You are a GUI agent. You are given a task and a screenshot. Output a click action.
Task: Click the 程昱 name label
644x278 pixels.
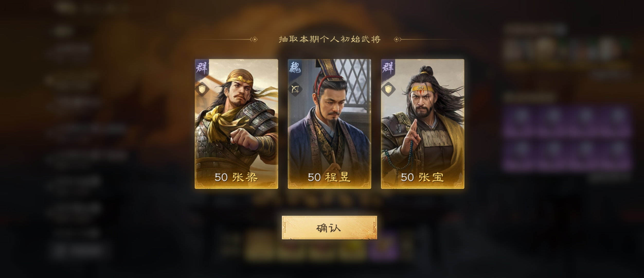[x=338, y=177]
